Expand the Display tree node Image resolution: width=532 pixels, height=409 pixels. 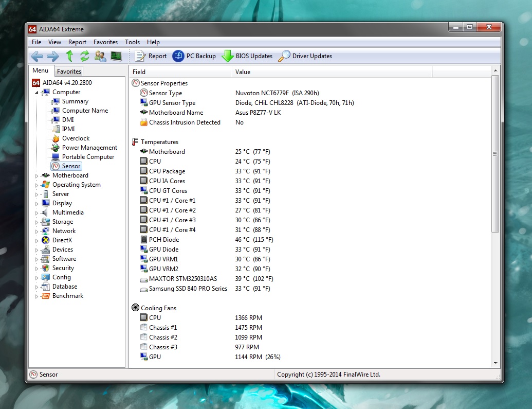(36, 204)
